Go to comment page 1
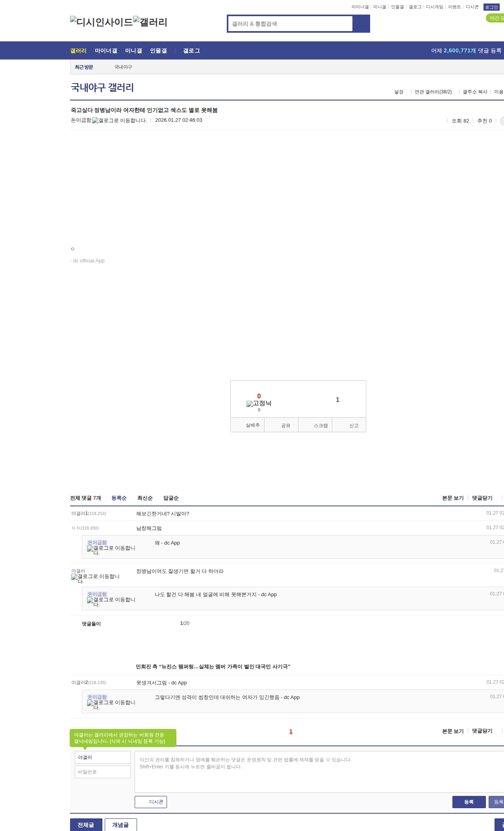Viewport: 504px width, 831px height. (x=291, y=731)
